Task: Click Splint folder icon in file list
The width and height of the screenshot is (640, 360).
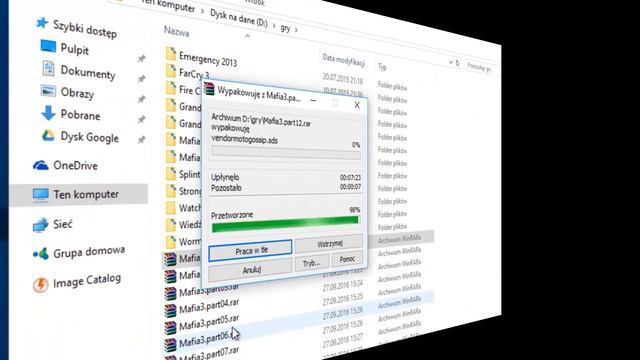Action: click(171, 173)
